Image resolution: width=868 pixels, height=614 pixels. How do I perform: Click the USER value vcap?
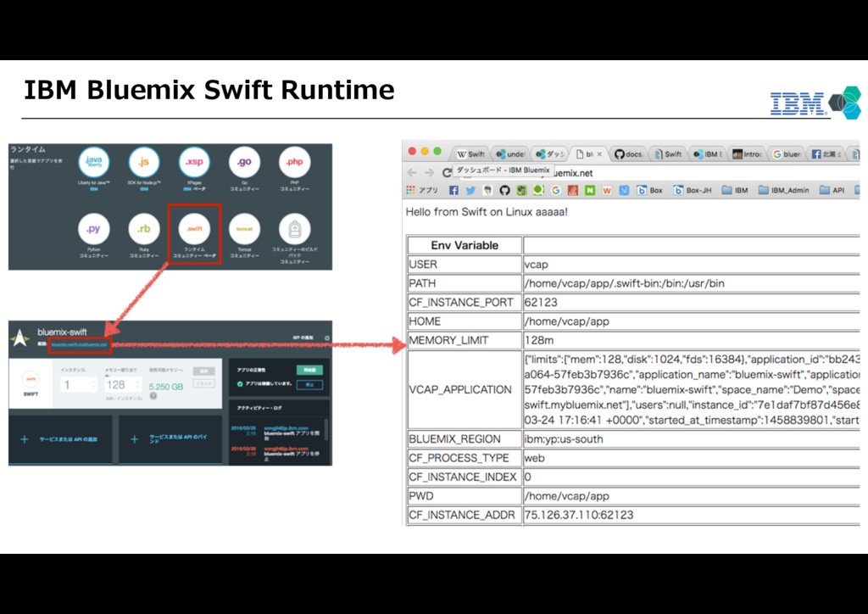pyautogui.click(x=537, y=265)
